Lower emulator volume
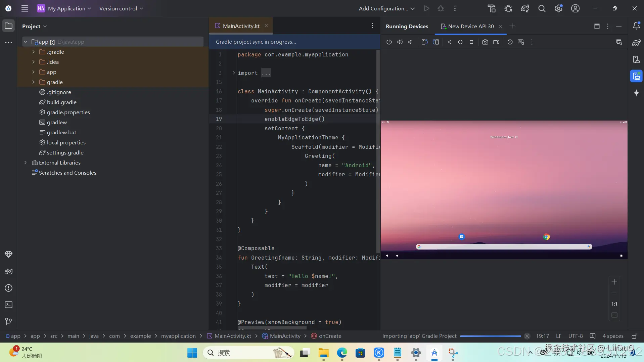Image resolution: width=644 pixels, height=362 pixels. tap(410, 42)
